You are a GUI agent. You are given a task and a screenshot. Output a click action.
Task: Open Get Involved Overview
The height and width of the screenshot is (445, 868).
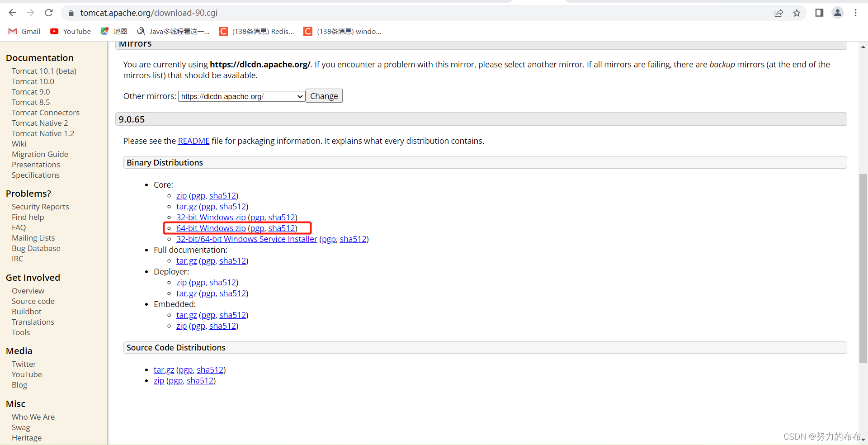[28, 291]
